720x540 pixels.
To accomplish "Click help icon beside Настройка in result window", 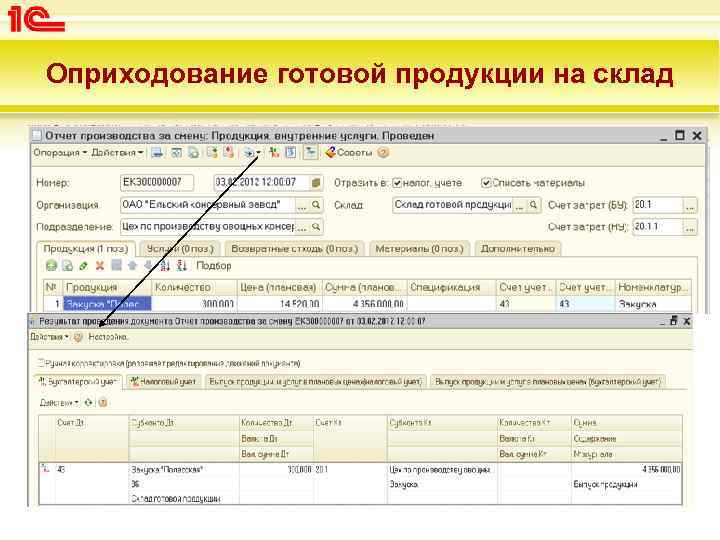I will (78, 337).
